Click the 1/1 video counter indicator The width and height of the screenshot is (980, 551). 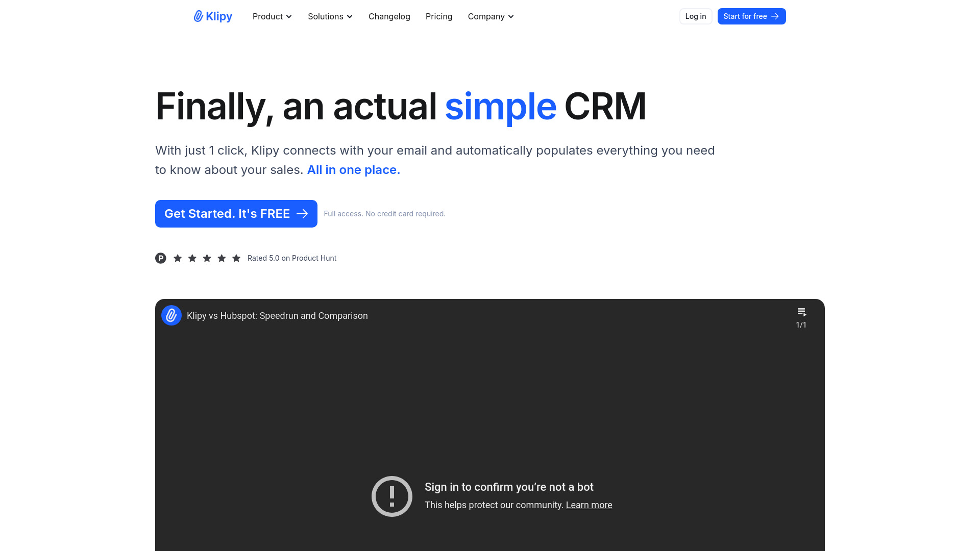801,325
